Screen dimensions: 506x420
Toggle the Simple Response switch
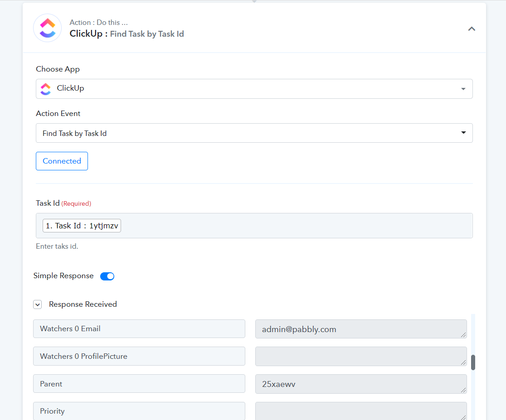tap(107, 276)
